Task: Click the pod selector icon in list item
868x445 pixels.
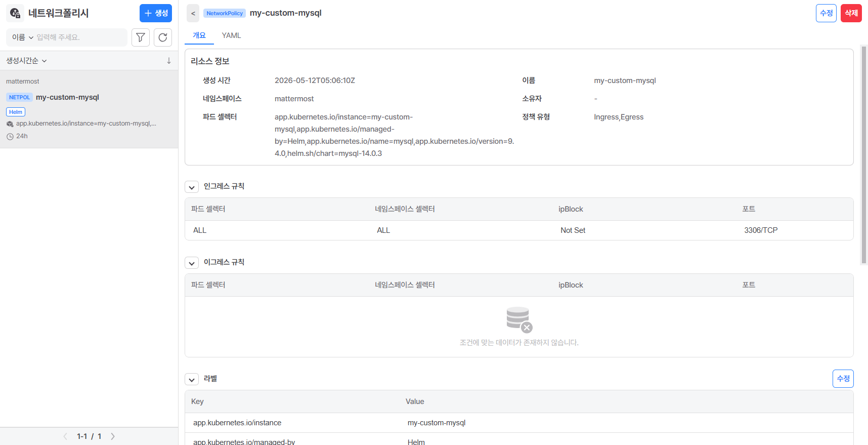Action: point(10,124)
